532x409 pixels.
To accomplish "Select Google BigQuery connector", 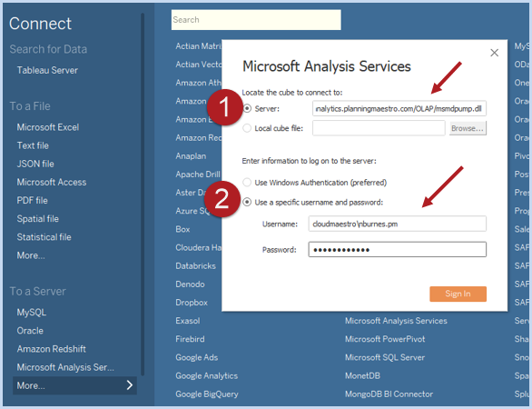I will pyautogui.click(x=207, y=394).
